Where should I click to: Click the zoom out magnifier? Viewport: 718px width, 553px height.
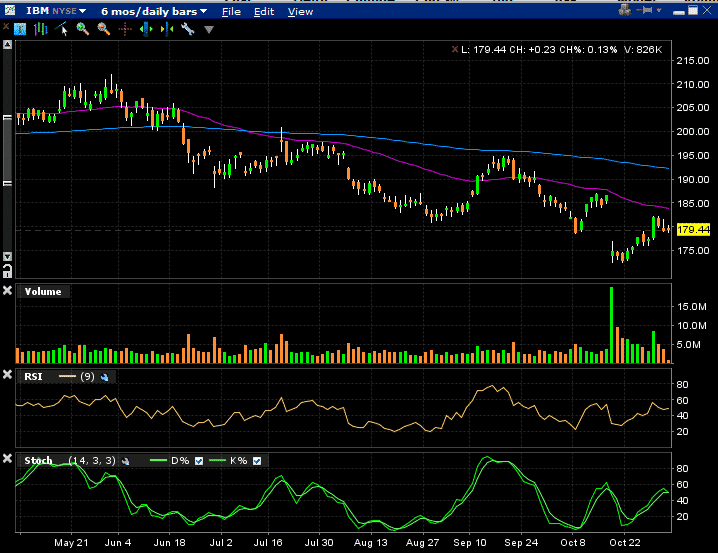pos(104,29)
